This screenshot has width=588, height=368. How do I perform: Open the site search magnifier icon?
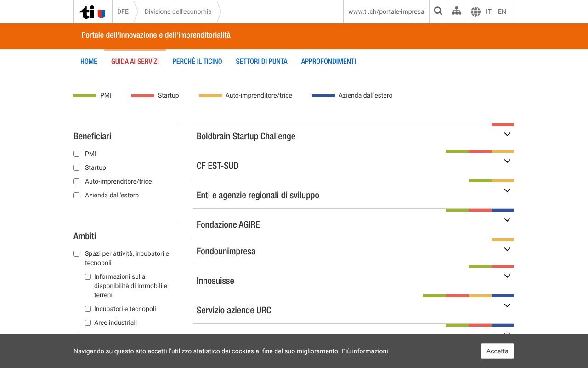pyautogui.click(x=438, y=11)
